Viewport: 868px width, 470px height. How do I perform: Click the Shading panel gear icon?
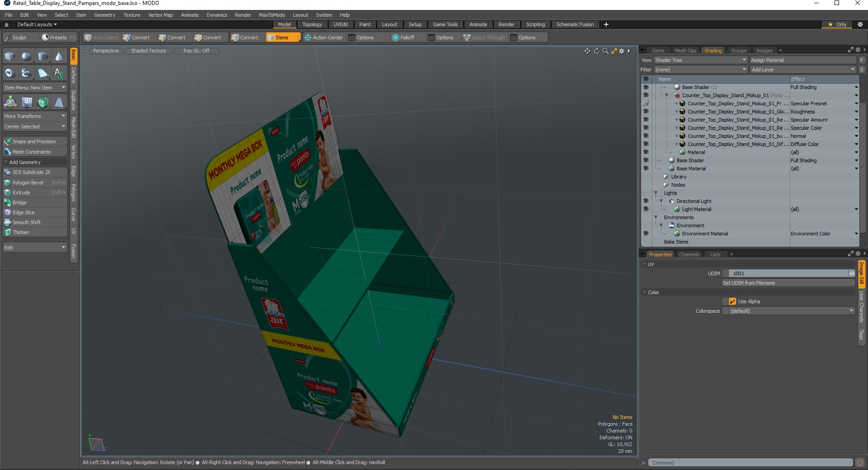click(x=858, y=50)
